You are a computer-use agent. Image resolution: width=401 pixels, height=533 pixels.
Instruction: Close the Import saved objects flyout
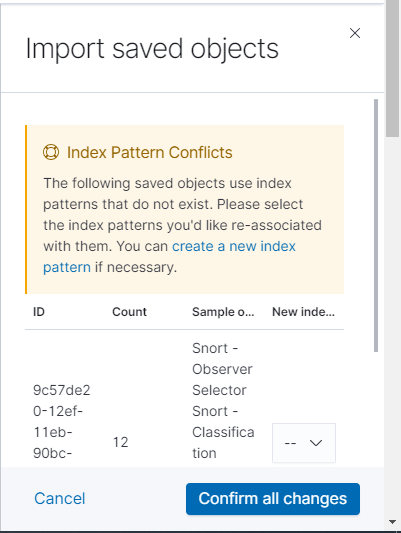coord(355,33)
